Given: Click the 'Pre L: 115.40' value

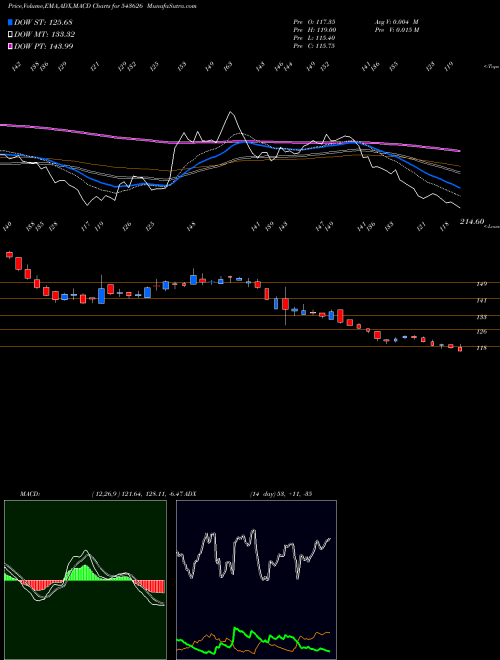Looking at the screenshot, I should click(x=314, y=38).
